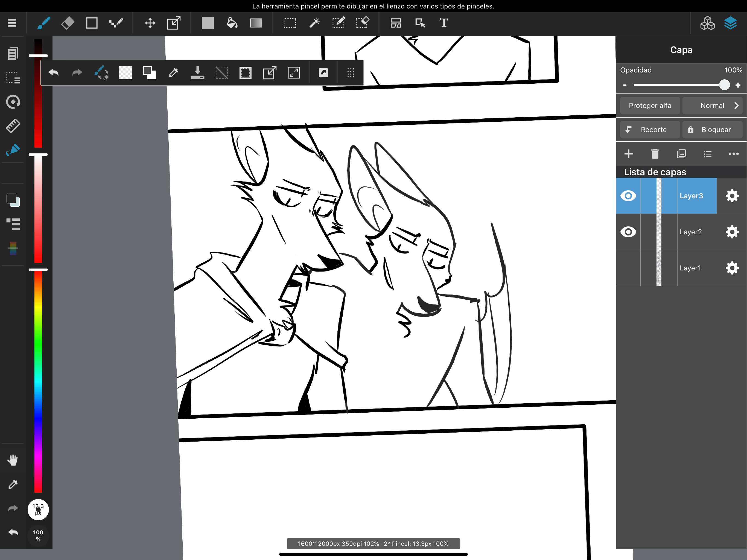
Task: Click the eyedropper in floating toolbar
Action: (173, 73)
